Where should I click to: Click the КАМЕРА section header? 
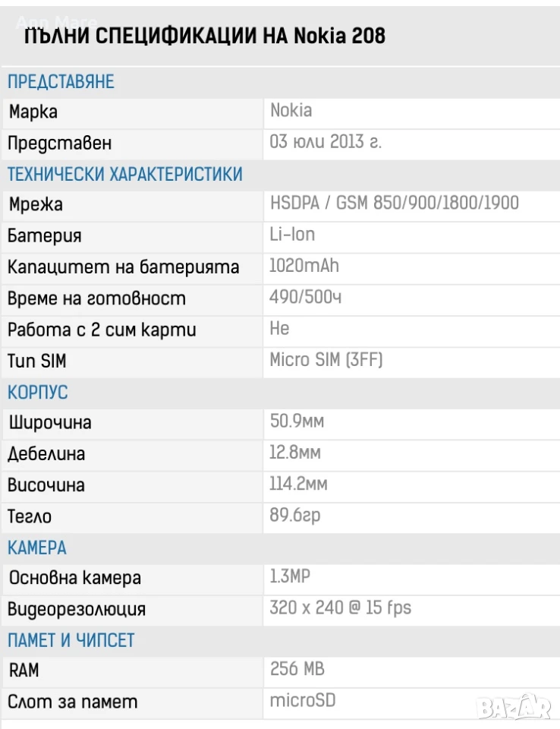point(37,548)
